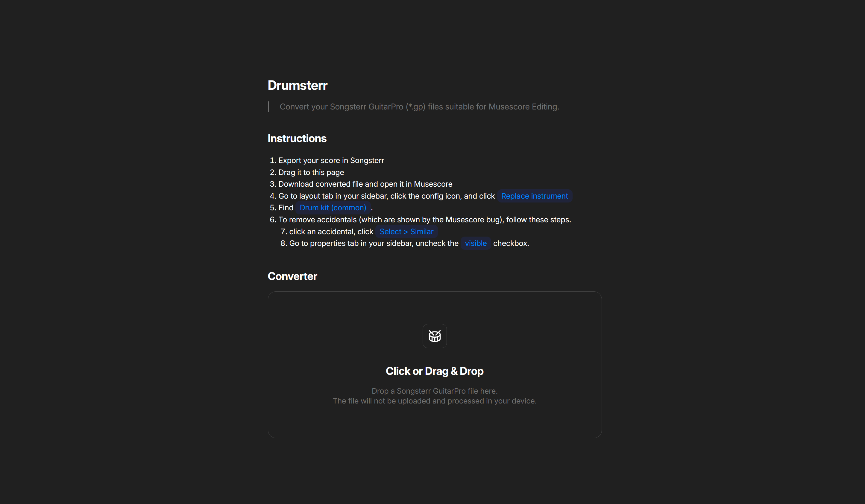Click the 'visible' highlighted label
The height and width of the screenshot is (504, 865).
[475, 243]
